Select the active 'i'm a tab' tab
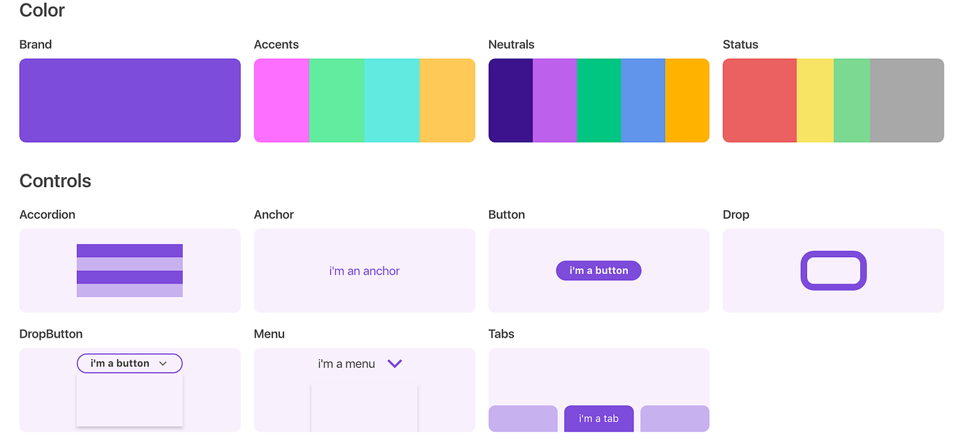The height and width of the screenshot is (444, 980). pos(598,418)
